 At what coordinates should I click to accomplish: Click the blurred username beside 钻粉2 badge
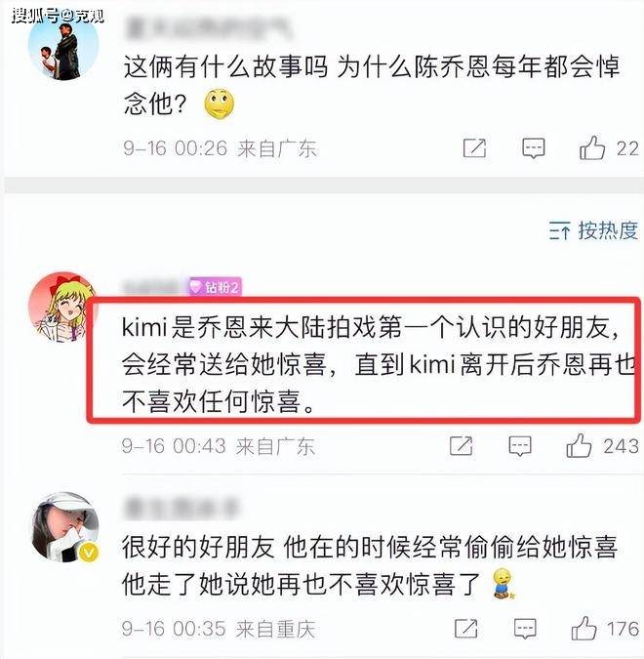154,287
